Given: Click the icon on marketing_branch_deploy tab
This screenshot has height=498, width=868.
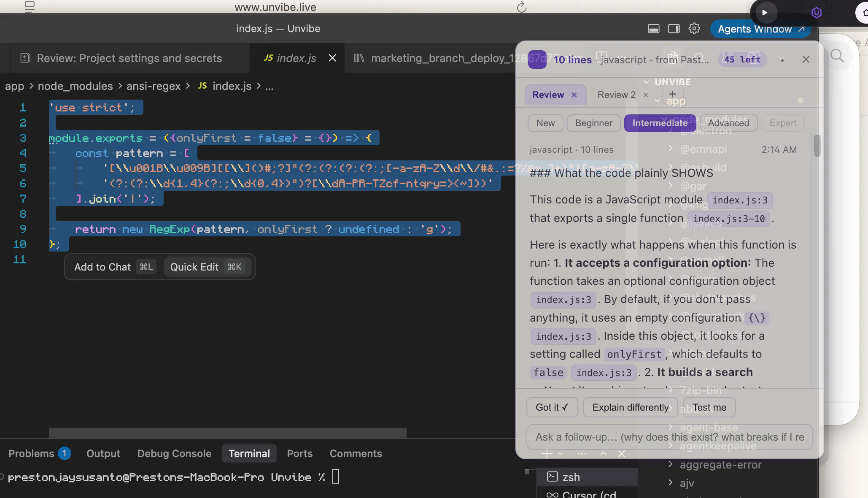Looking at the screenshot, I should pyautogui.click(x=359, y=58).
